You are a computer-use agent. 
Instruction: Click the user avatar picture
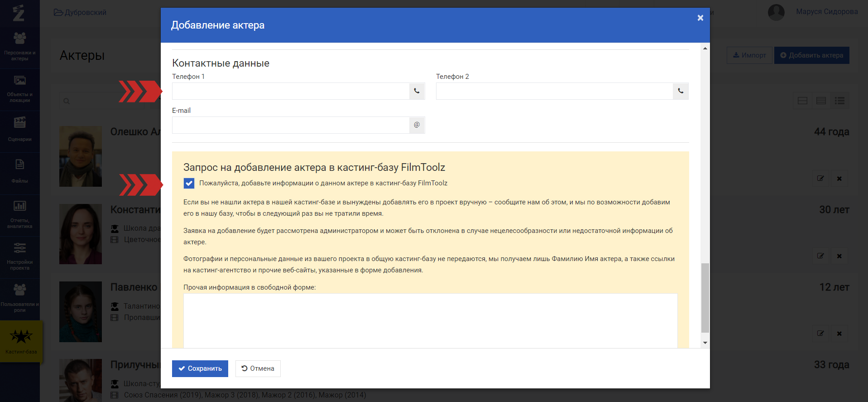pos(776,12)
